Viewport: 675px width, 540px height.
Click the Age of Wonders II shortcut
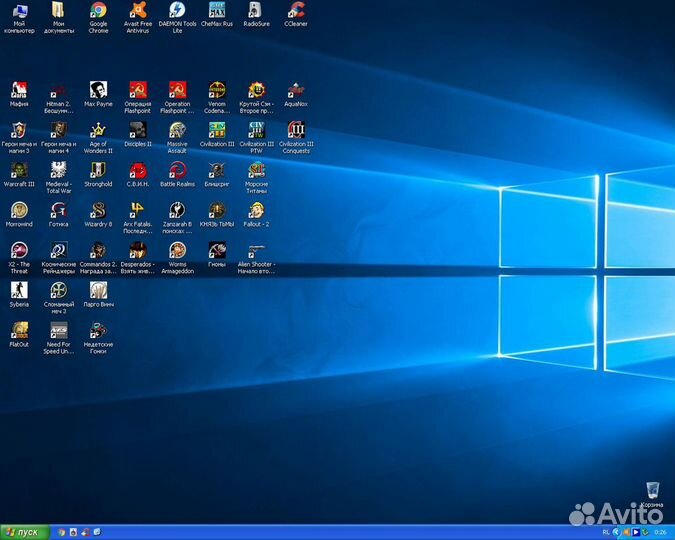click(98, 138)
